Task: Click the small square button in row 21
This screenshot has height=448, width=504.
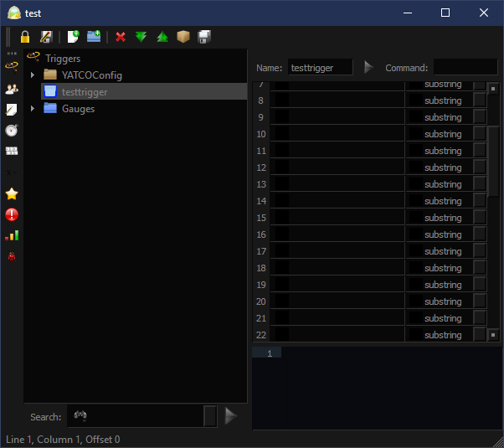Action: (x=480, y=317)
